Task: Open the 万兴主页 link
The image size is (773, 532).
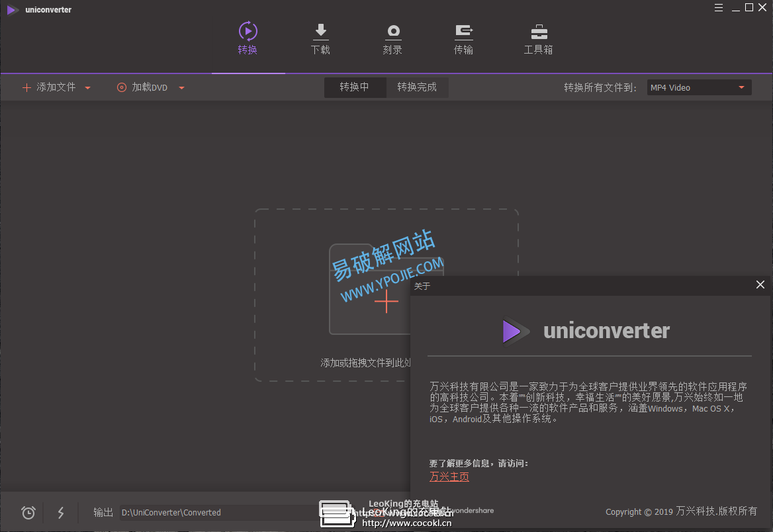Action: (449, 477)
